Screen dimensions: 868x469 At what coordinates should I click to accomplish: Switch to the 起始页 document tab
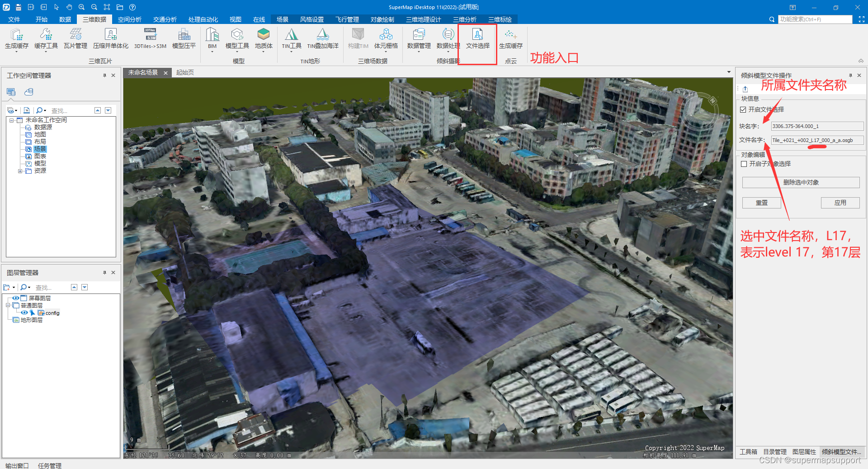[185, 72]
